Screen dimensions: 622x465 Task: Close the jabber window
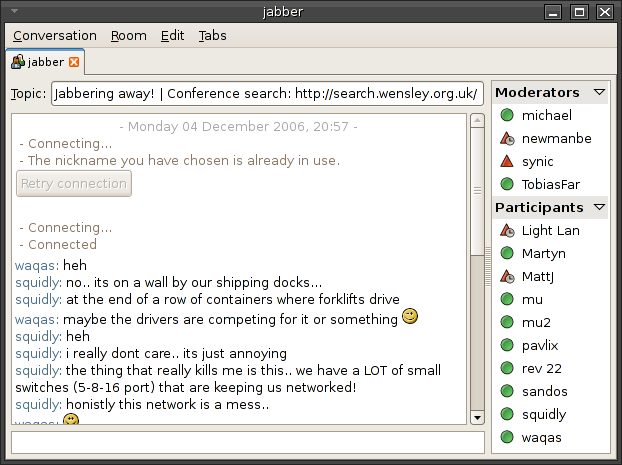pos(605,12)
